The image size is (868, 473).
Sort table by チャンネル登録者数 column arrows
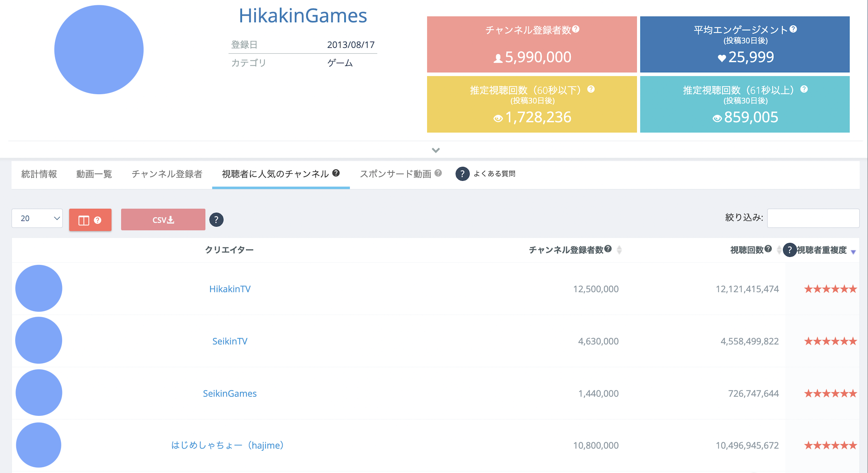click(619, 250)
